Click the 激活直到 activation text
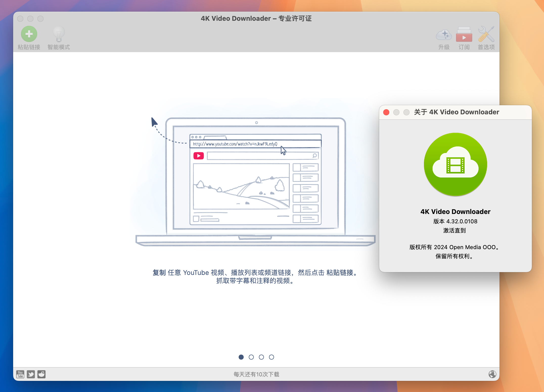Image resolution: width=544 pixels, height=392 pixels. 455,230
